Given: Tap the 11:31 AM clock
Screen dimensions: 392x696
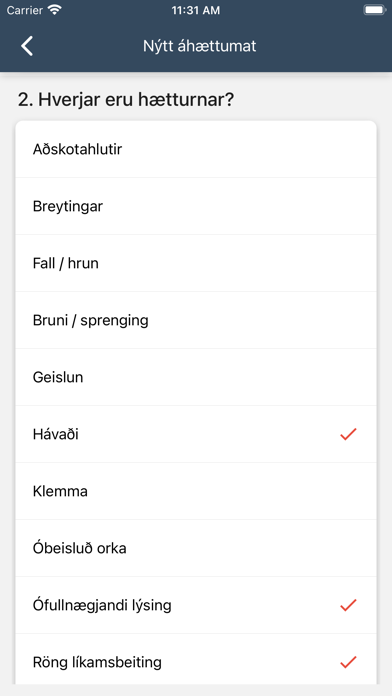Looking at the screenshot, I should (196, 11).
